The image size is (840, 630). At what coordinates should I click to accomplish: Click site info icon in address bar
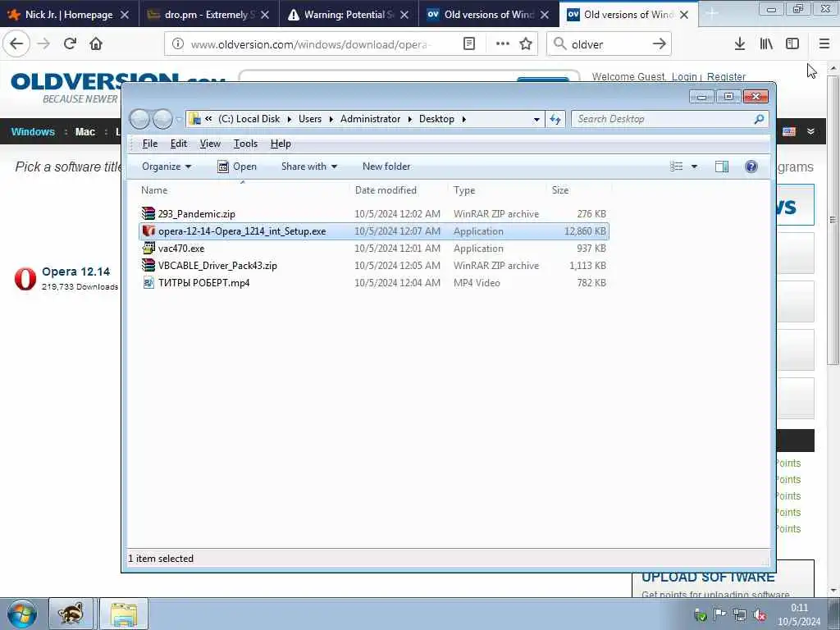[178, 44]
